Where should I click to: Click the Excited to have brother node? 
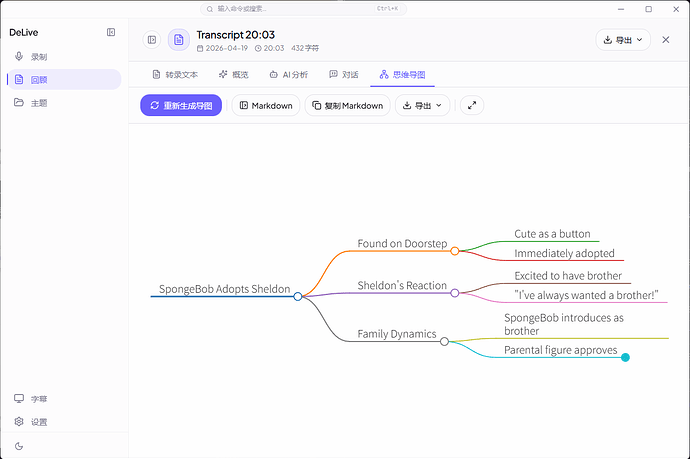(568, 276)
